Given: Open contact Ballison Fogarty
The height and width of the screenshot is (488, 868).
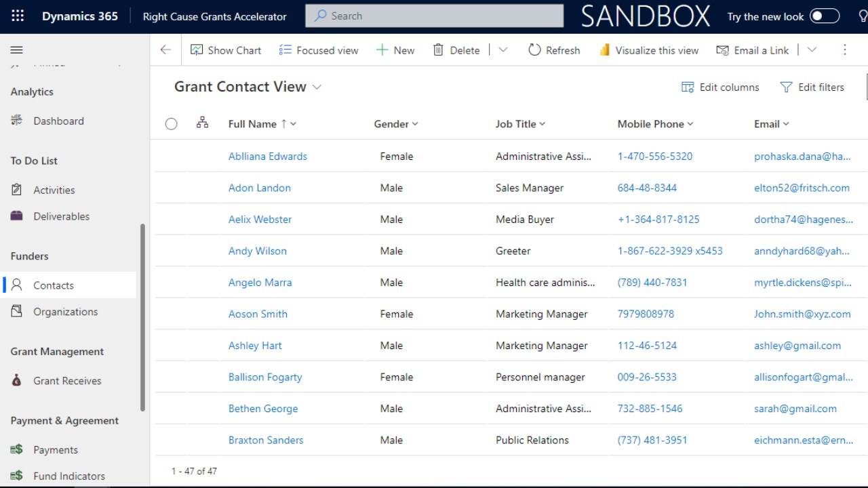Looking at the screenshot, I should pos(265,377).
